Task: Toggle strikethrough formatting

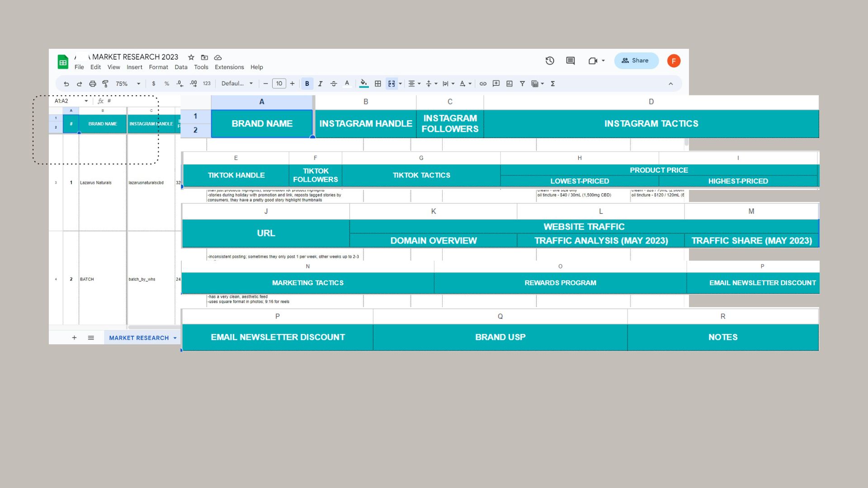Action: point(334,84)
